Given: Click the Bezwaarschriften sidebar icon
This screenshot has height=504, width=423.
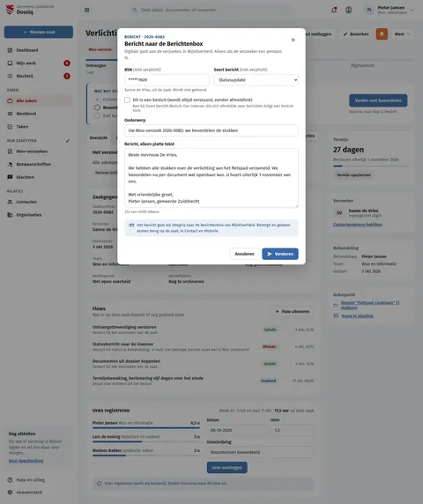Looking at the screenshot, I should [10, 164].
